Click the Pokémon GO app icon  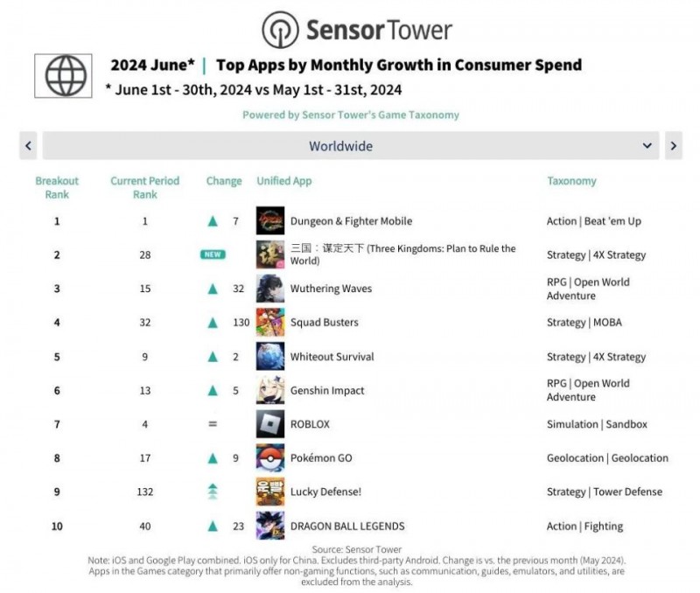coord(269,457)
